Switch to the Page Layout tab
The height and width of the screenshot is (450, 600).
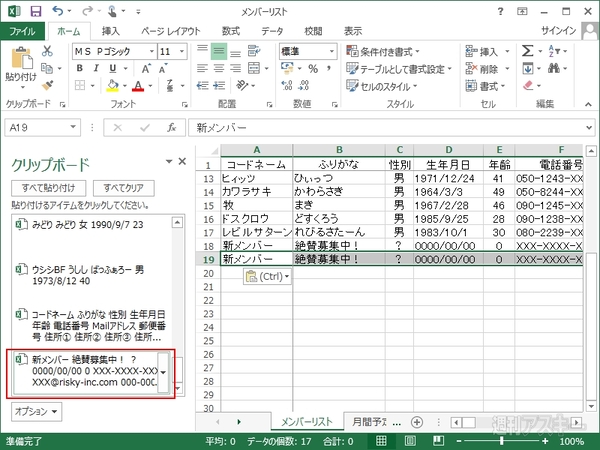pos(171,31)
